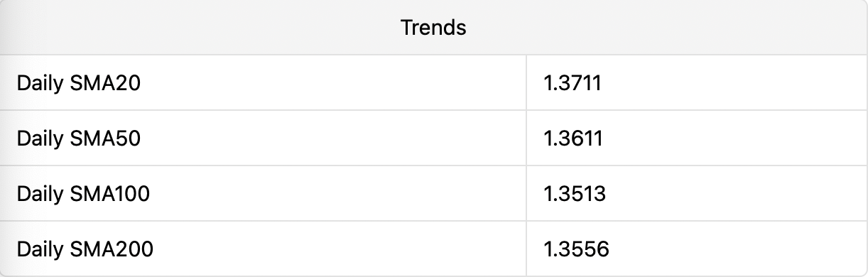Click the text SMA200 in last row
This screenshot has height=277, width=868.
pos(112,249)
